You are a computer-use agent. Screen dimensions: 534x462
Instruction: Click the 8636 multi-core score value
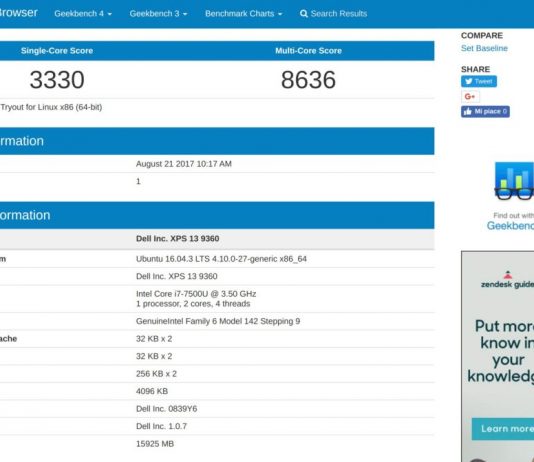coord(308,80)
